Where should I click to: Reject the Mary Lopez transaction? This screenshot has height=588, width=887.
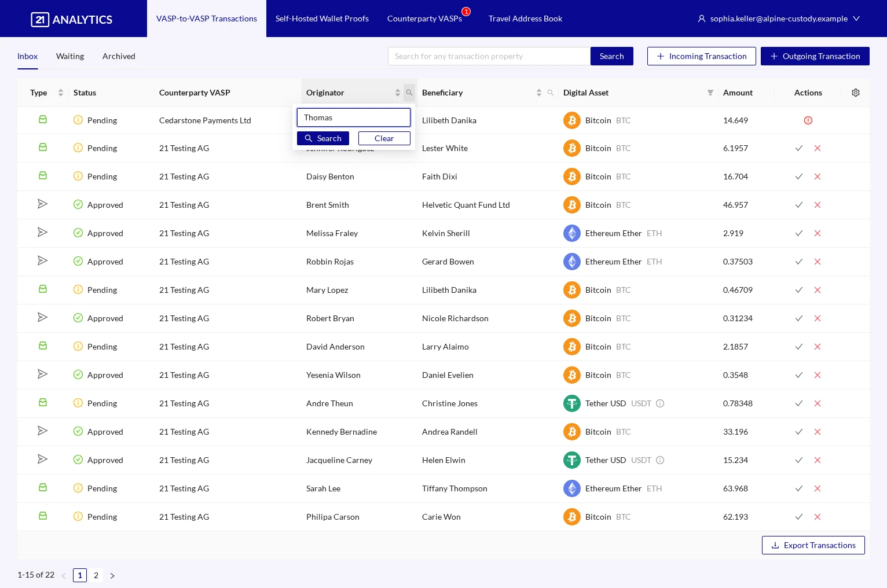coord(818,290)
